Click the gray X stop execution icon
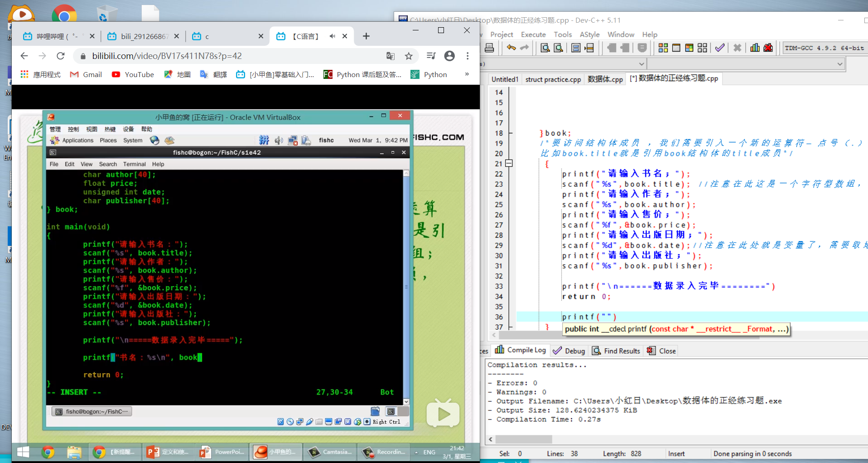Viewport: 868px width, 463px height. [737, 48]
